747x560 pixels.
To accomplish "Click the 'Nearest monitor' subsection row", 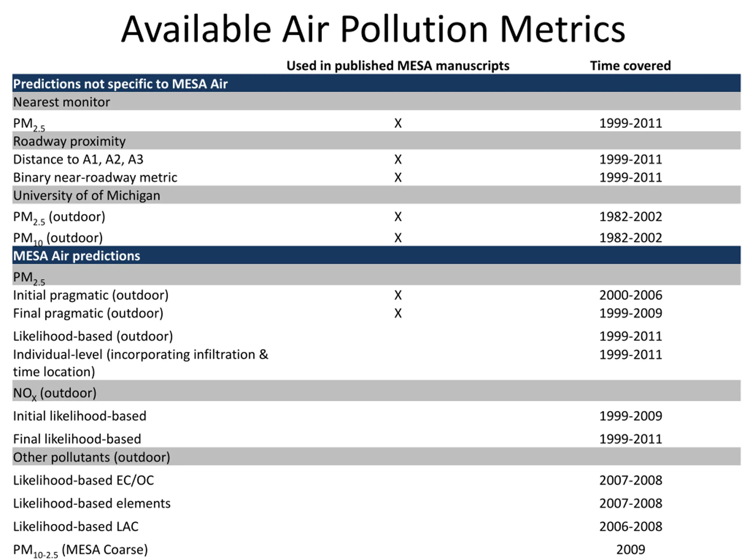I will [x=376, y=101].
